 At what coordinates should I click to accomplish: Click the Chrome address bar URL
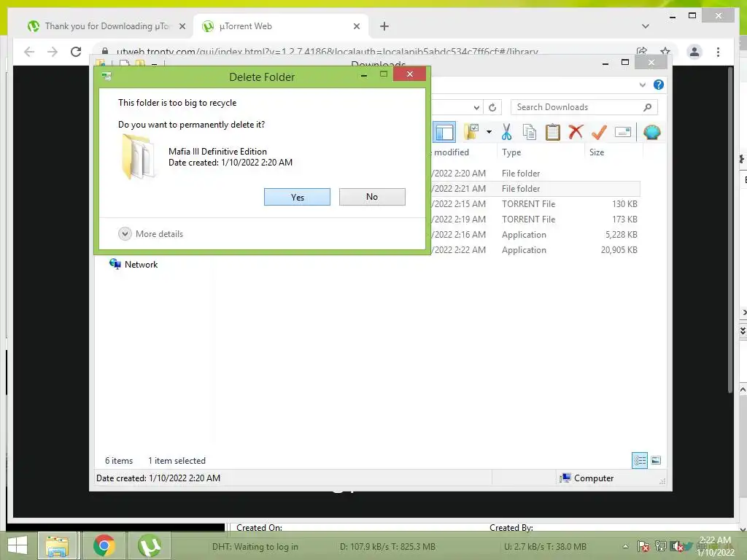327,52
